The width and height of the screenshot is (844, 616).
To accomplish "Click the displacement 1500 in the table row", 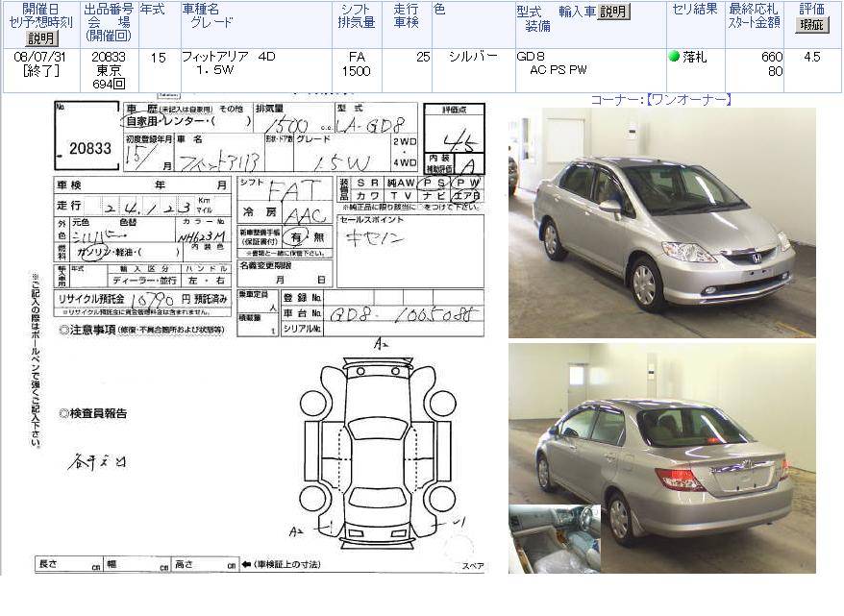I will pyautogui.click(x=357, y=71).
